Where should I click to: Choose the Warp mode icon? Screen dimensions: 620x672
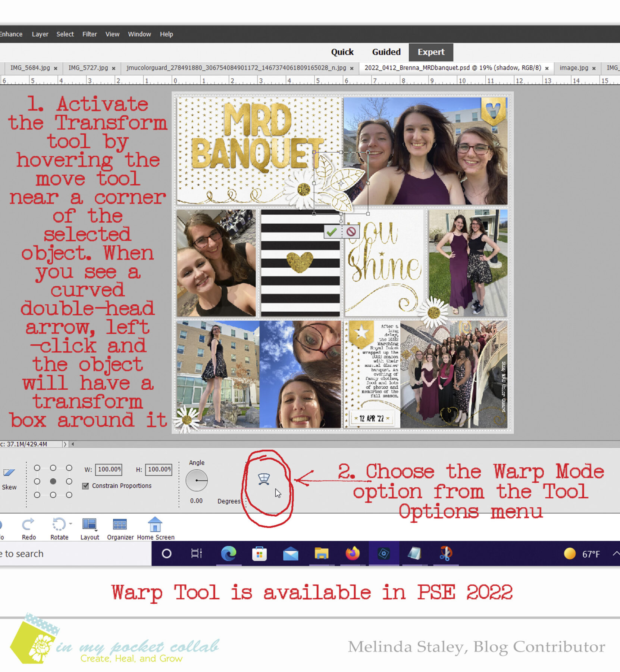[x=264, y=479]
